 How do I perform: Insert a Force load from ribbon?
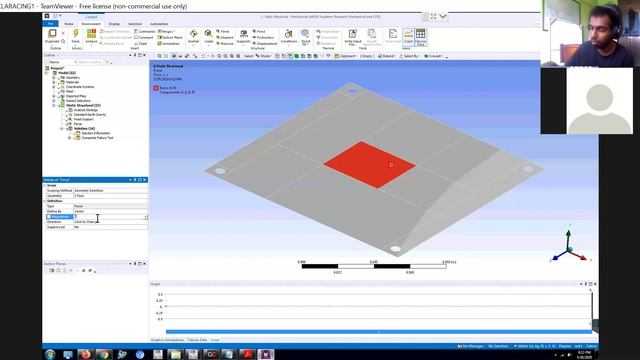(223, 31)
